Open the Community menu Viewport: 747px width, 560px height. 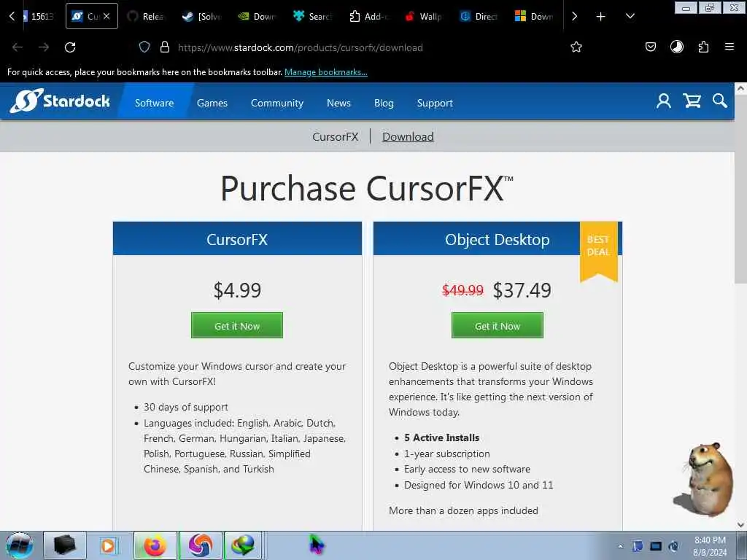pos(276,103)
